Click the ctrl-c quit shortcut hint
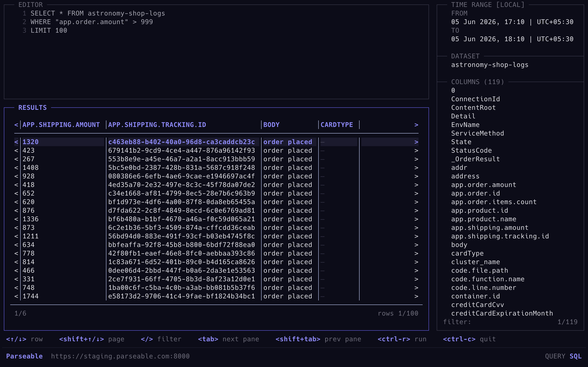 click(469, 339)
